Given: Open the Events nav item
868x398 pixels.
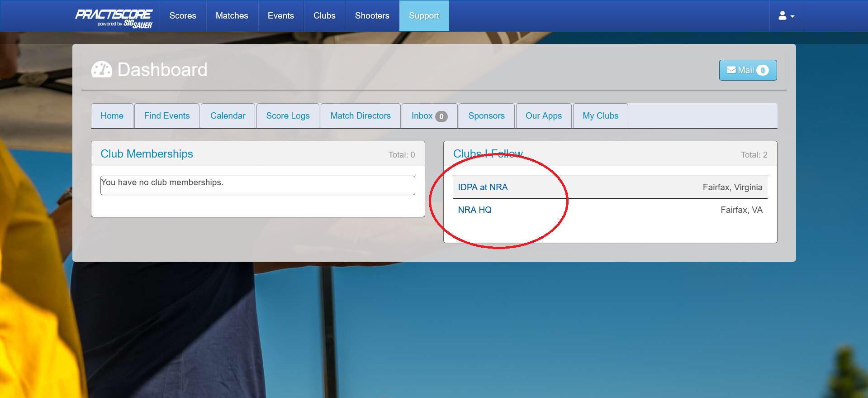Looking at the screenshot, I should pos(281,16).
